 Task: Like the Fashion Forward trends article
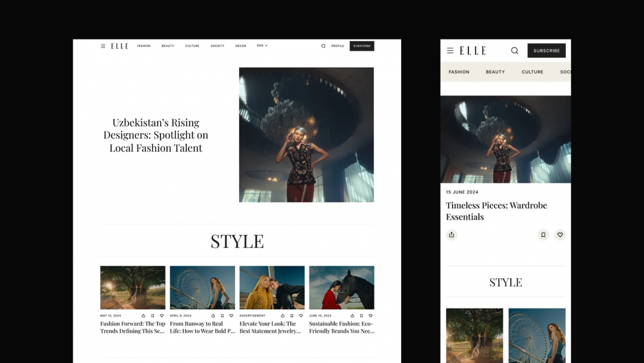click(162, 315)
